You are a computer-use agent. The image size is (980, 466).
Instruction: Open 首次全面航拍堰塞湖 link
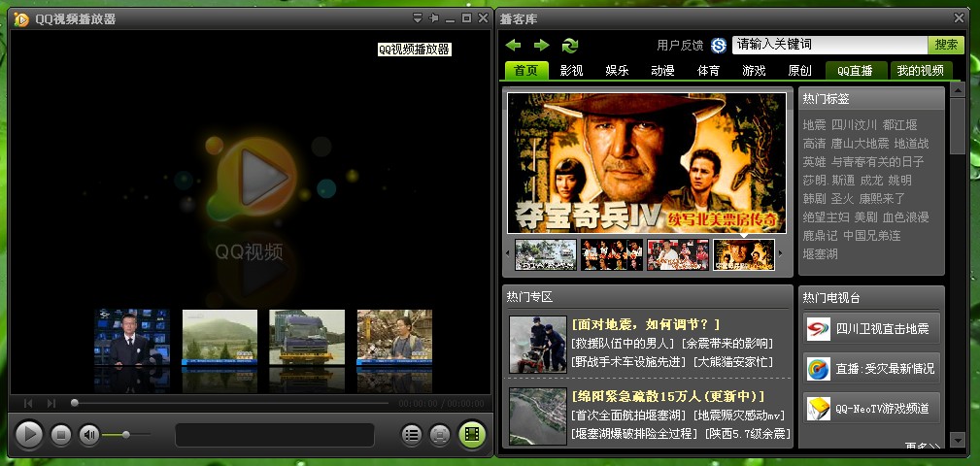click(629, 416)
